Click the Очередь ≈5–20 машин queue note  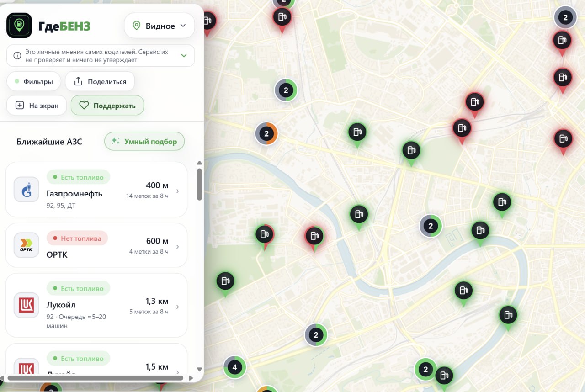tap(76, 321)
